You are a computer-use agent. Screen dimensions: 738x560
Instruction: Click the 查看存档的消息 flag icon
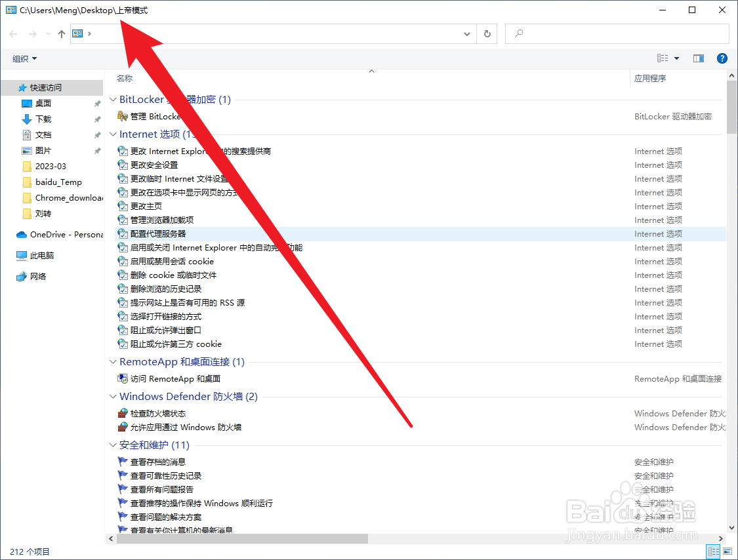pyautogui.click(x=123, y=462)
